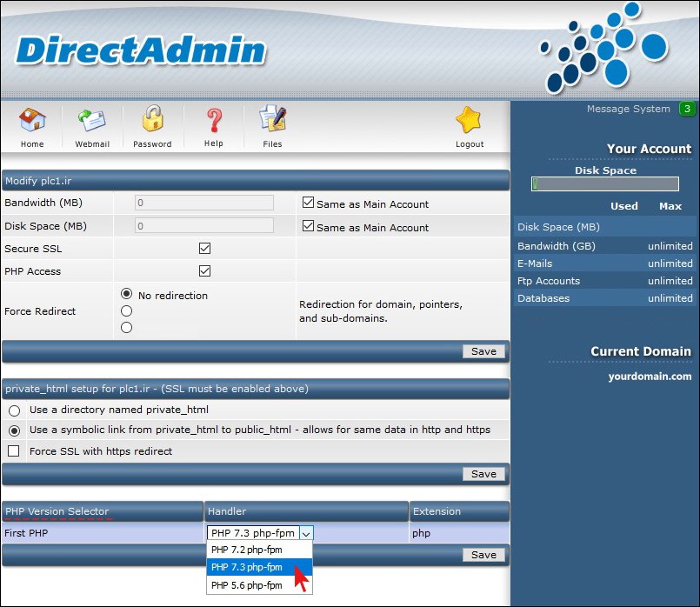Click the Your Account heading

649,149
